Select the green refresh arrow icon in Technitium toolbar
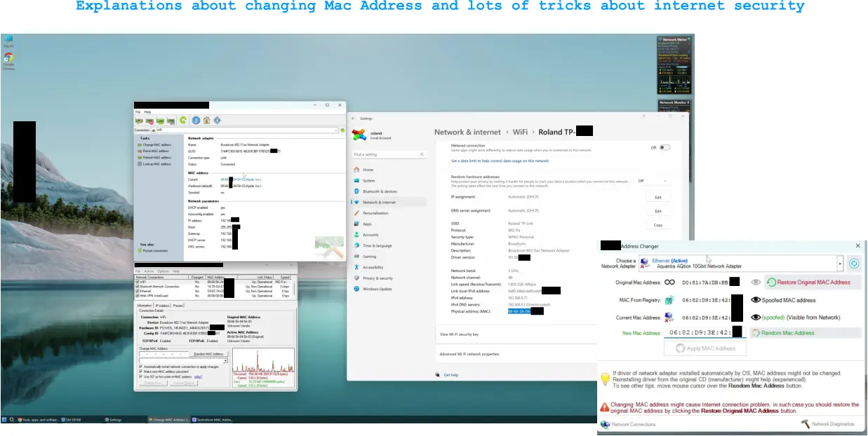868x436 pixels. tap(183, 120)
